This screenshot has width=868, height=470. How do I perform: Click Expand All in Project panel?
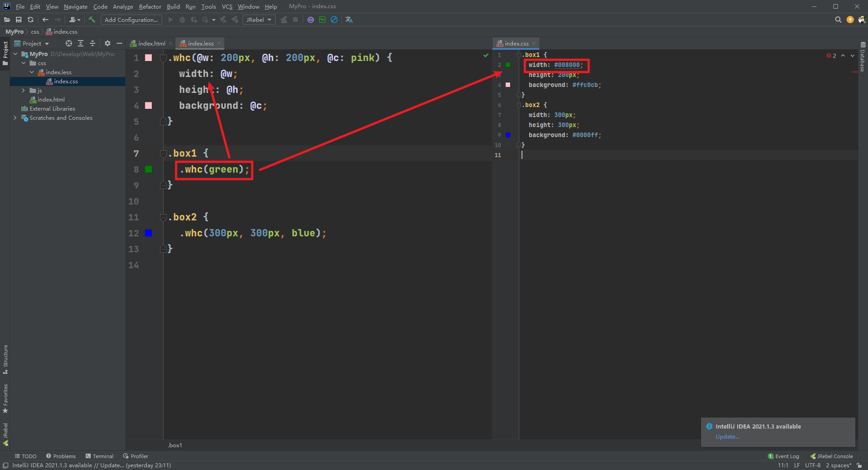pyautogui.click(x=81, y=43)
